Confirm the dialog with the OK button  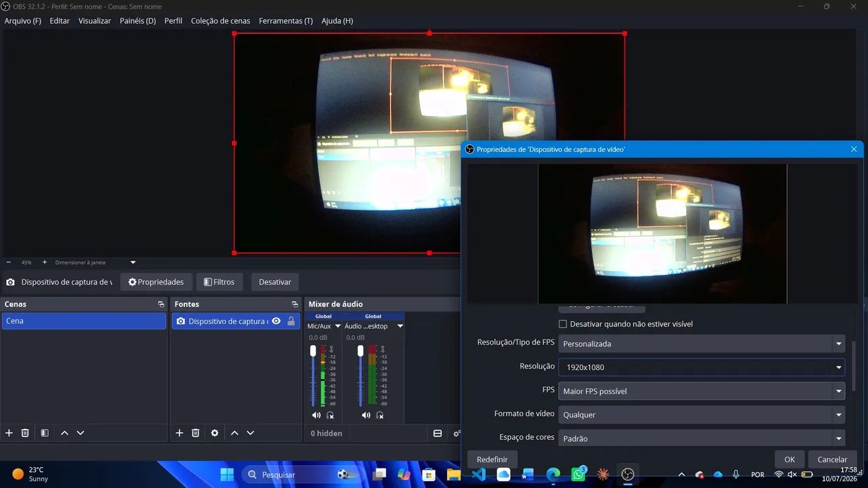789,459
